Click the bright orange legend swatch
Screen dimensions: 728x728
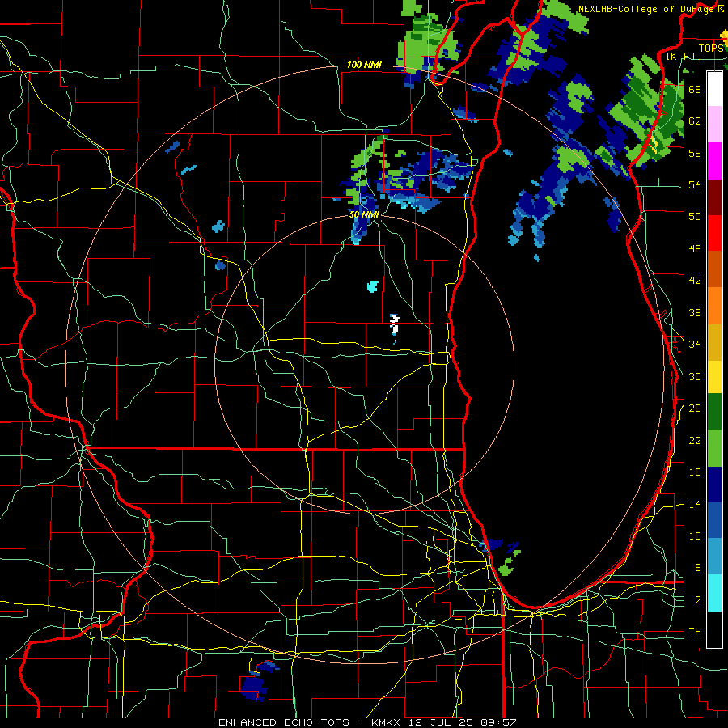point(714,306)
